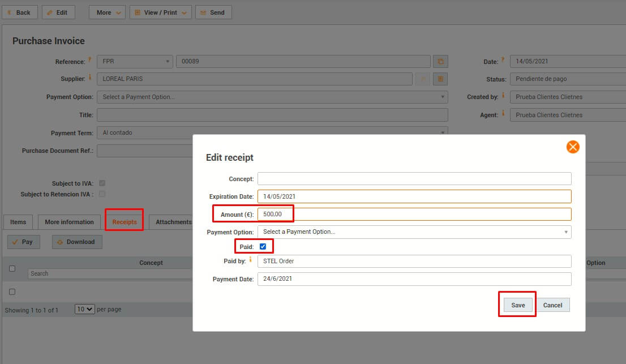The image size is (626, 364).
Task: Change rows per page dropdown showing 10
Action: coord(85,309)
